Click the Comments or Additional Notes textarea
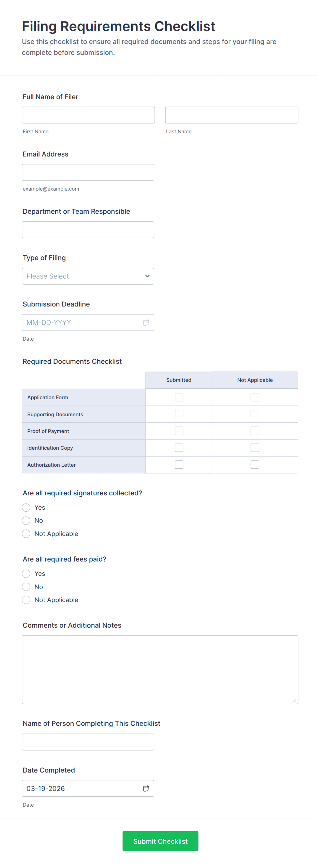The height and width of the screenshot is (868, 317). tap(160, 670)
